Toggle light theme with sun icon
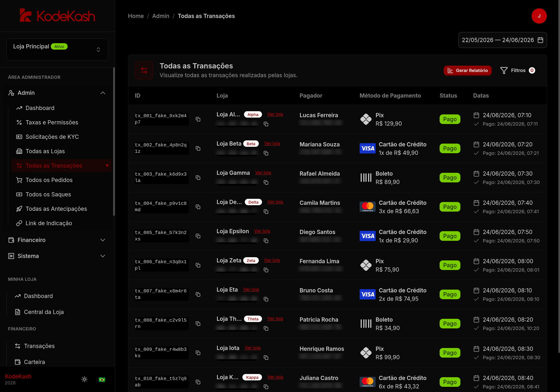This screenshot has height=392, width=560. (84, 379)
